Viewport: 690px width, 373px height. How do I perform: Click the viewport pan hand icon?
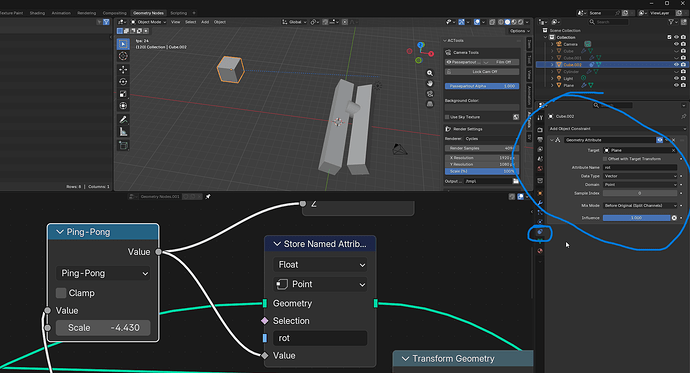pyautogui.click(x=430, y=84)
